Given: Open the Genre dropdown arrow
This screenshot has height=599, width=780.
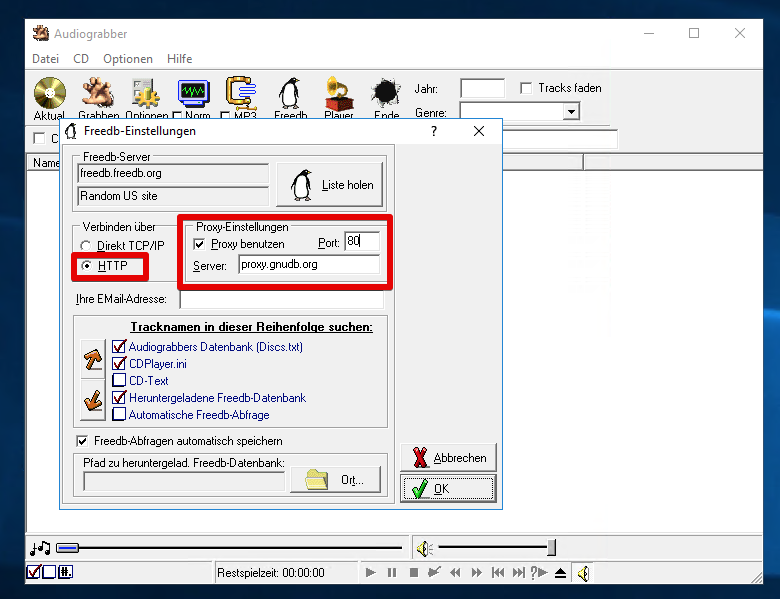Looking at the screenshot, I should 572,111.
